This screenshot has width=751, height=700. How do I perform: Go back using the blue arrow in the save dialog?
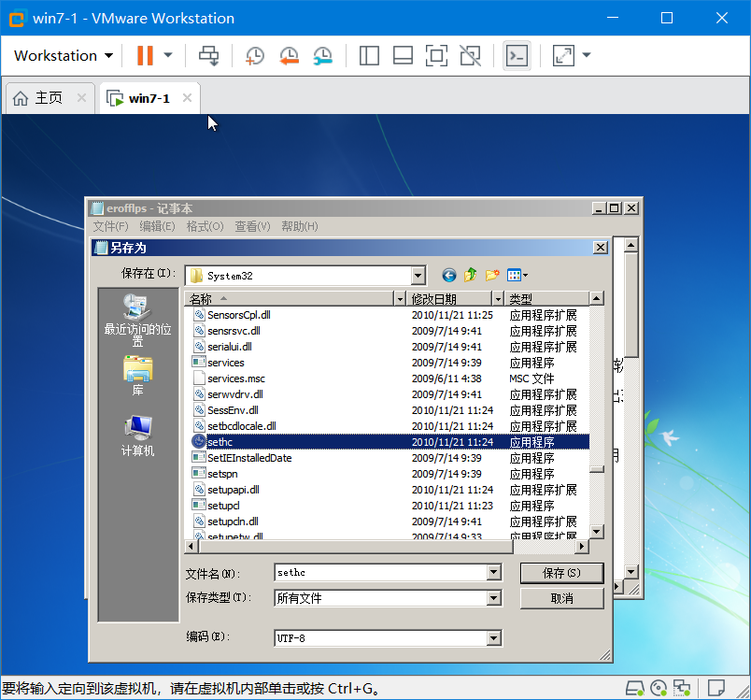448,275
